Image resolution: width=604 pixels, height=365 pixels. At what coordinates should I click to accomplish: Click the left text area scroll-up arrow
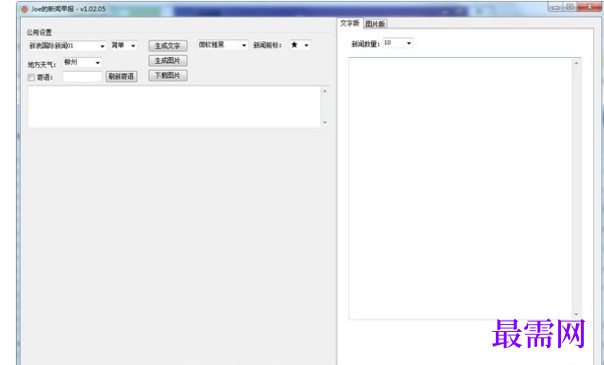click(x=325, y=91)
